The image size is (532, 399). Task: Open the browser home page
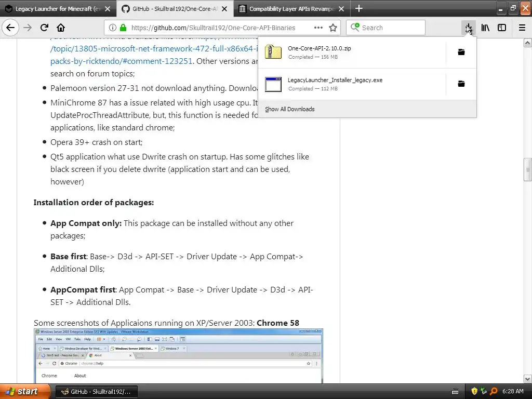click(61, 28)
